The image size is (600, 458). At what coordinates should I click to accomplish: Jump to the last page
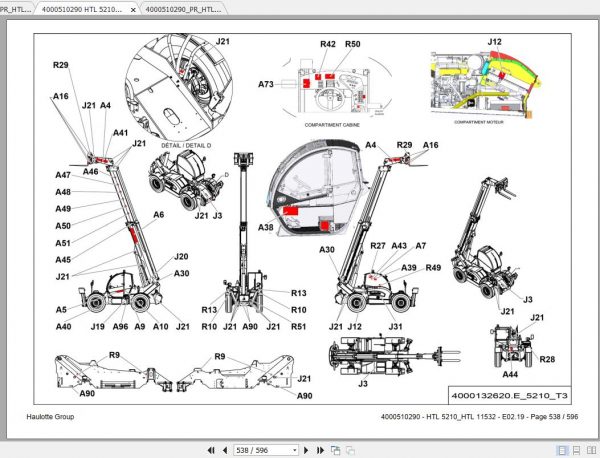click(320, 450)
